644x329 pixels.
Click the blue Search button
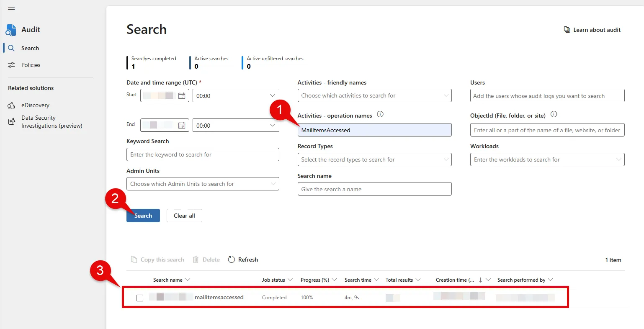(143, 216)
